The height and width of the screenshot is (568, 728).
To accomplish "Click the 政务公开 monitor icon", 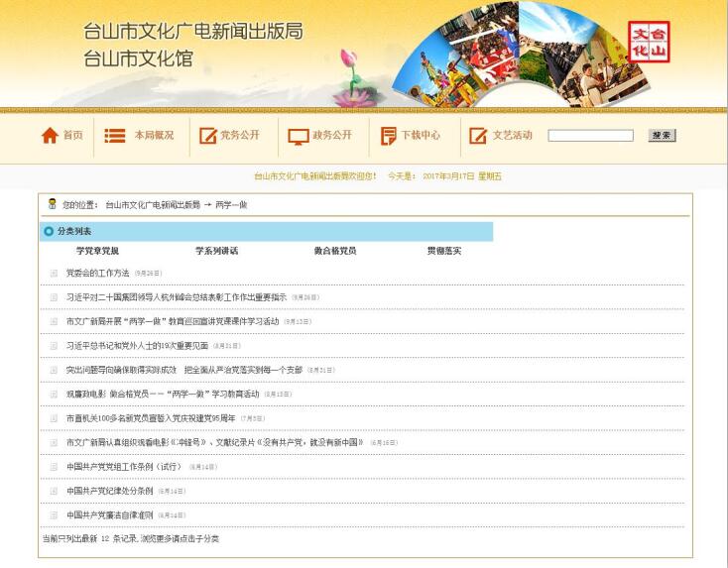I will (x=299, y=136).
